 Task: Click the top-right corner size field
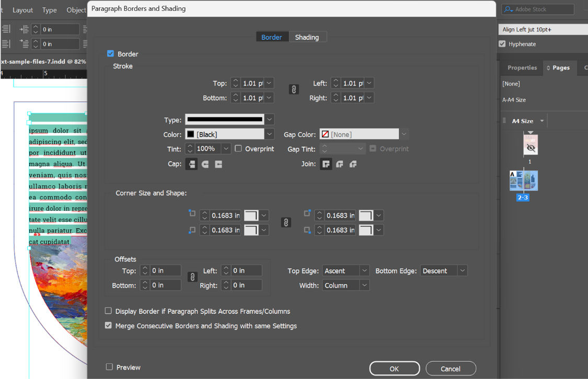tap(340, 215)
